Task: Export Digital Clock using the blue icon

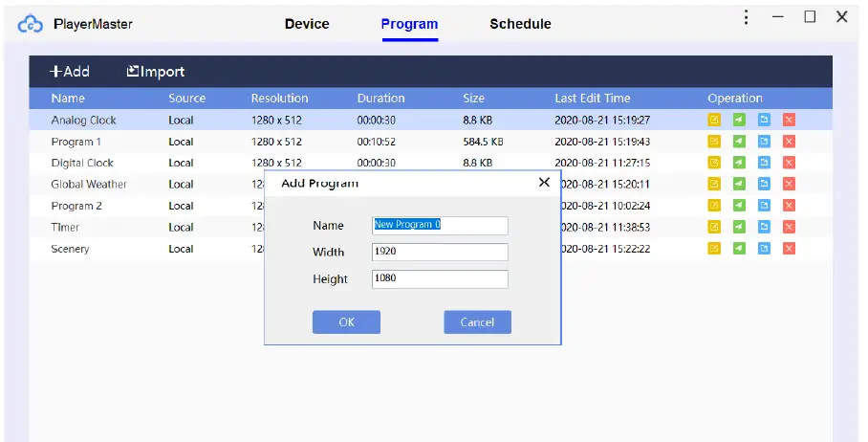Action: 764,163
